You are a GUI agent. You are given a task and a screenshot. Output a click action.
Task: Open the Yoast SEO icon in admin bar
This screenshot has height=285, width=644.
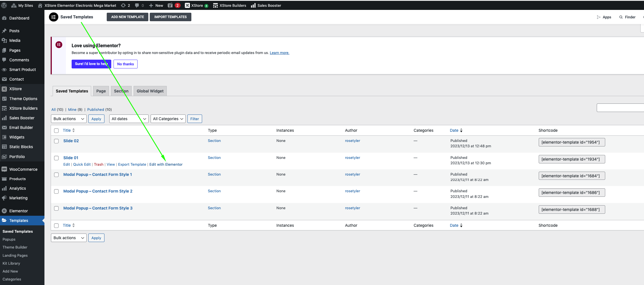point(170,5)
